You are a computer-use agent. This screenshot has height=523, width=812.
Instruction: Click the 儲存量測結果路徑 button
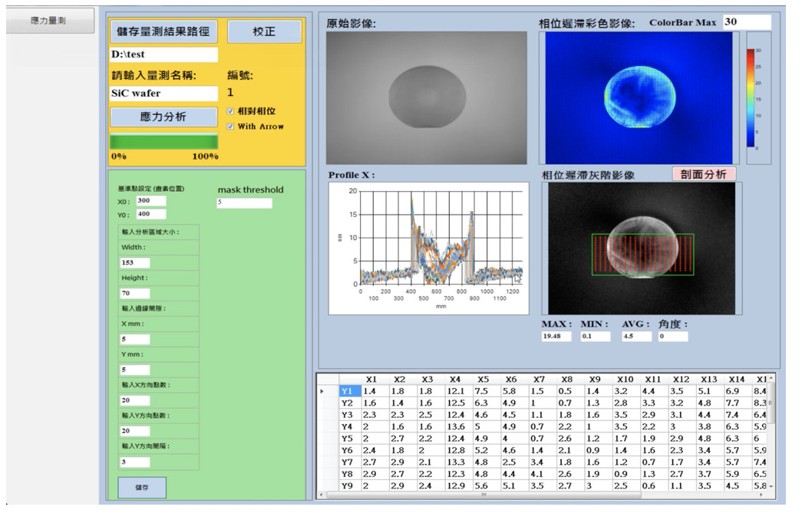pyautogui.click(x=163, y=31)
